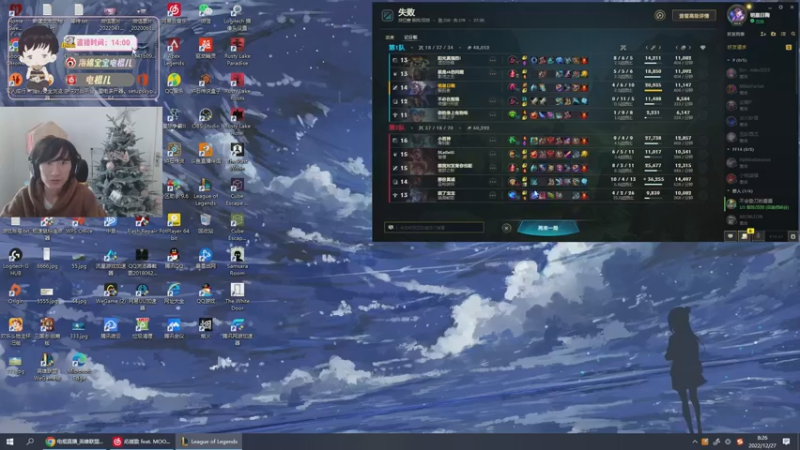
Task: Open PotPlayer 64 bit desktop shortcut
Action: (x=174, y=227)
